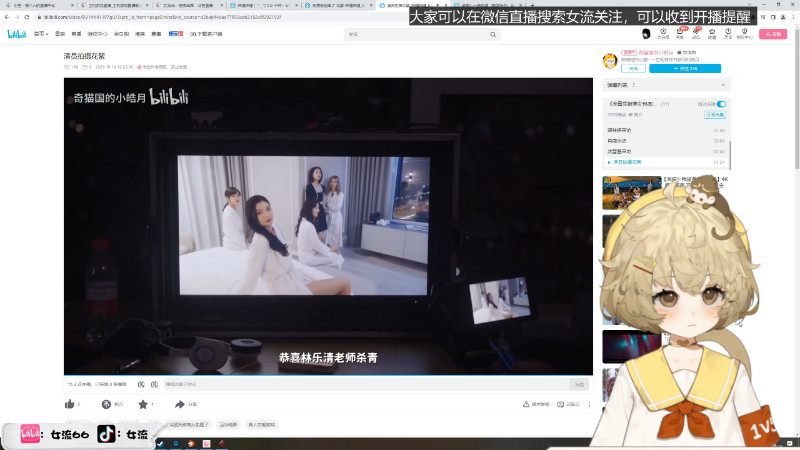
Task: Open the first recommended video thumbnail
Action: (632, 193)
